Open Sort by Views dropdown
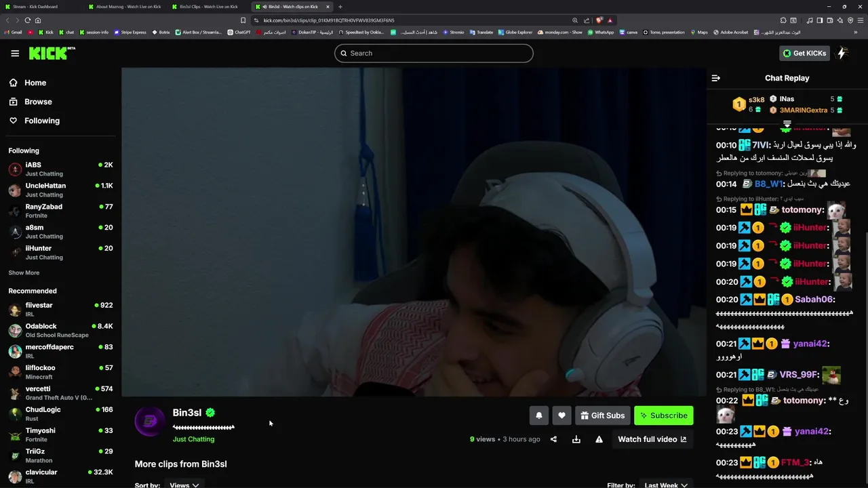 tap(184, 485)
